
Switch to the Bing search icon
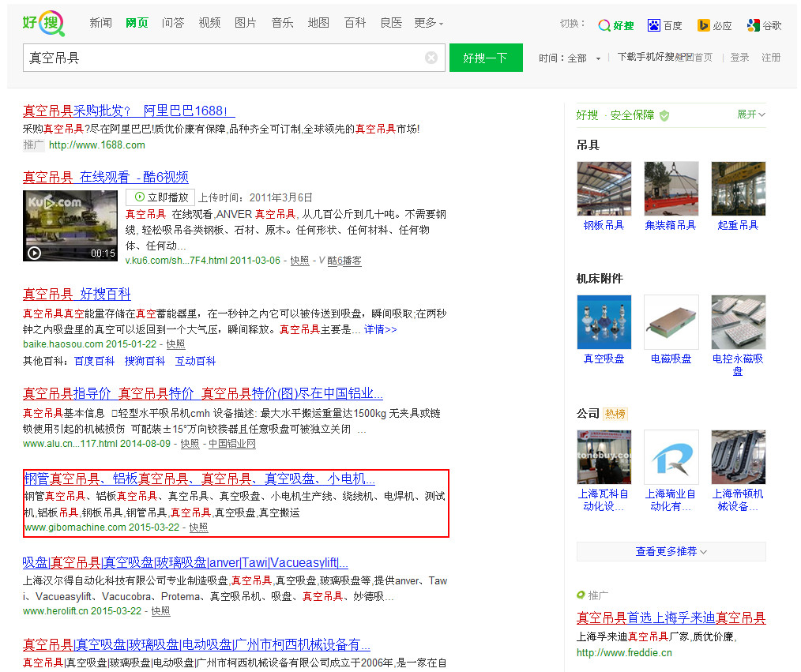703,25
